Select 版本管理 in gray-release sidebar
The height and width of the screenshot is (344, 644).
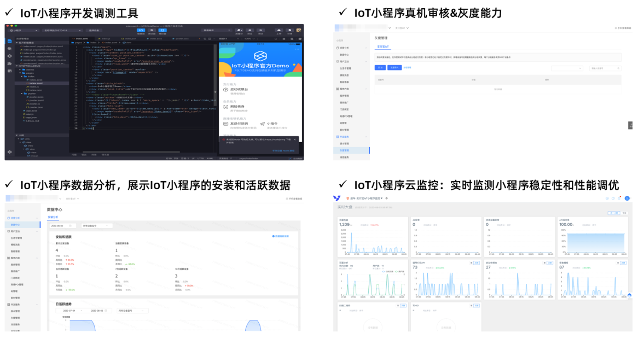344,144
